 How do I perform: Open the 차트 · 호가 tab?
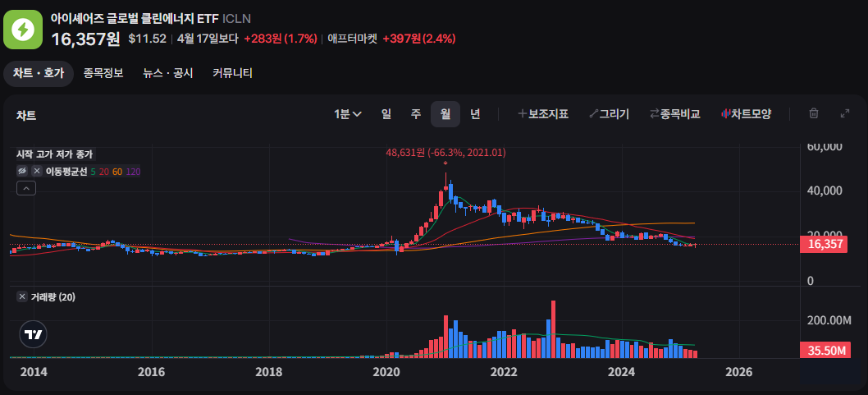(39, 74)
